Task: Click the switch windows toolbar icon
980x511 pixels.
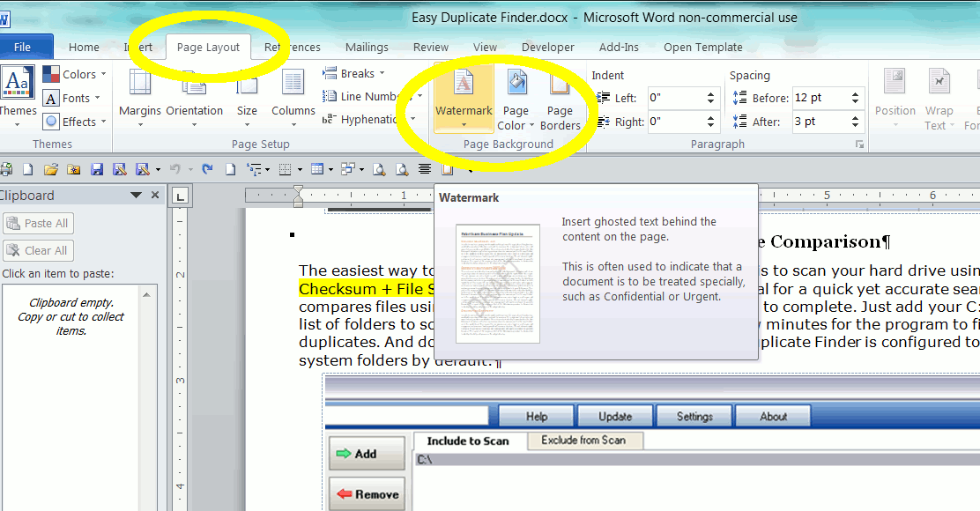Action: 348,168
